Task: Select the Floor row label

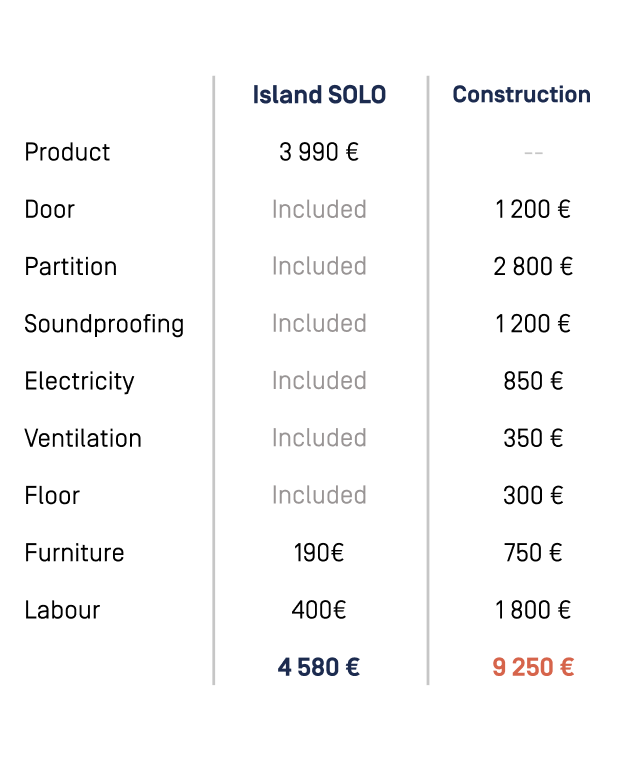Action: click(x=52, y=495)
